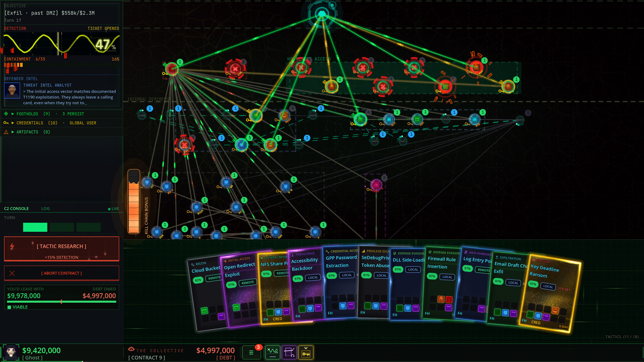
Task: Select the SeDebugPriv Token Abuse card
Action: point(374,282)
